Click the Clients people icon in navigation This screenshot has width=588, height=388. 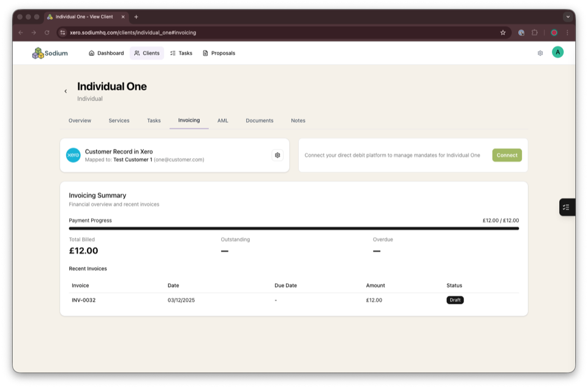click(137, 53)
